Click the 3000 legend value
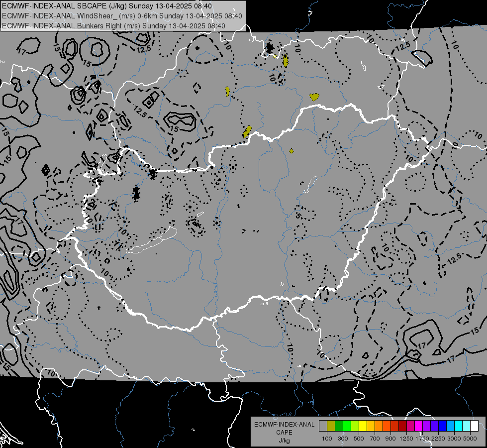Viewport: 487px width, 448px height. pyautogui.click(x=454, y=439)
